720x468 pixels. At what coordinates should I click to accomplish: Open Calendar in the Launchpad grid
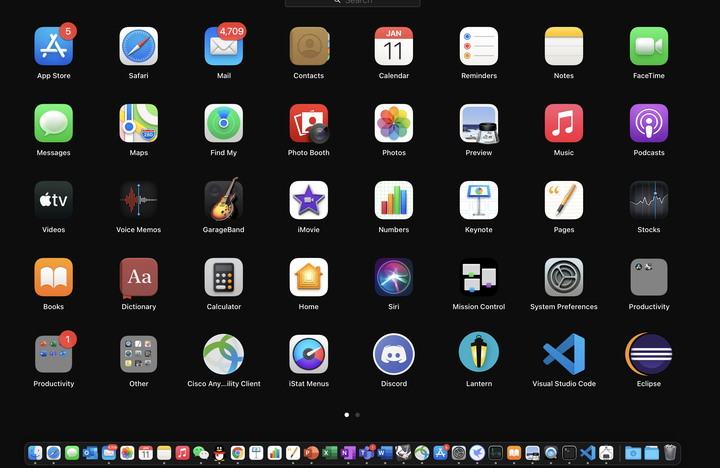coord(394,46)
